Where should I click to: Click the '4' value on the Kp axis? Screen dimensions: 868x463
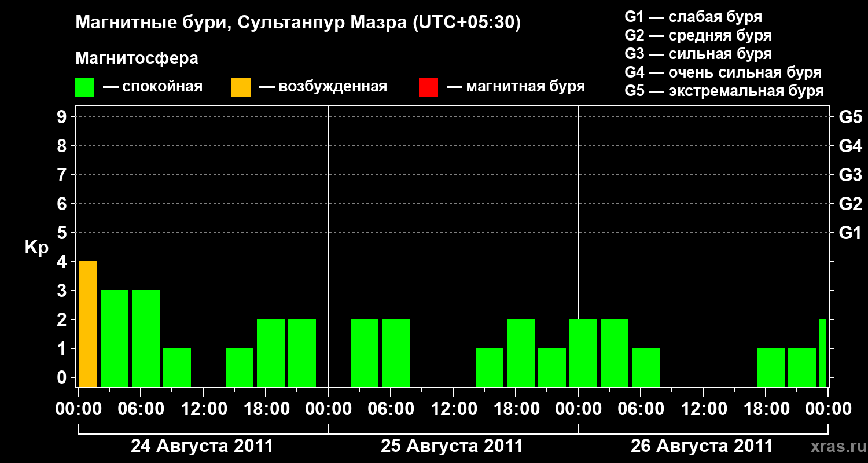[x=63, y=262]
